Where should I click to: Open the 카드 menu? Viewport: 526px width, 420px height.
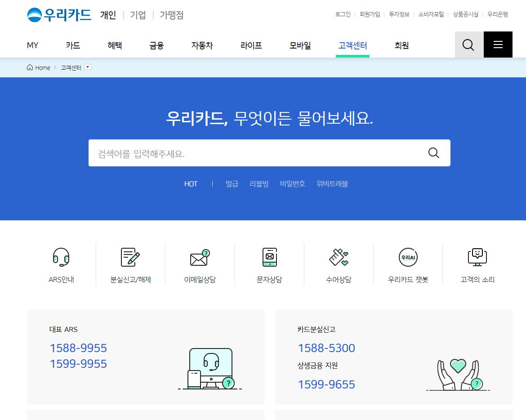pos(73,45)
